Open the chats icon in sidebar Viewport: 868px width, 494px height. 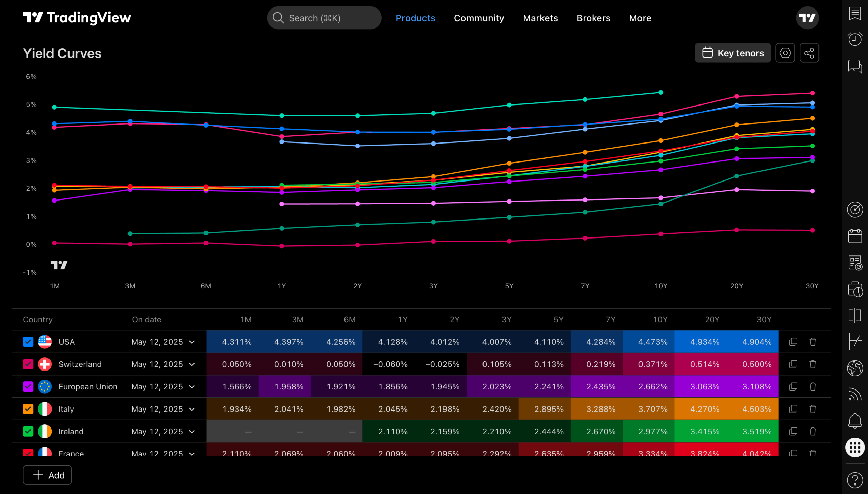(855, 66)
